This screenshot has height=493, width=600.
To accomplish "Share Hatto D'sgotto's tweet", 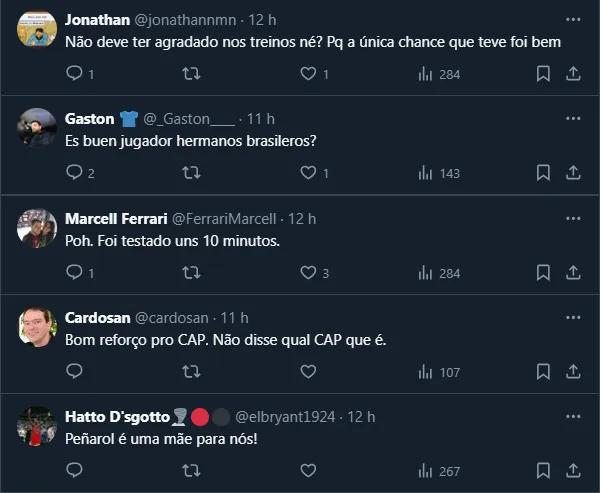I will point(573,471).
